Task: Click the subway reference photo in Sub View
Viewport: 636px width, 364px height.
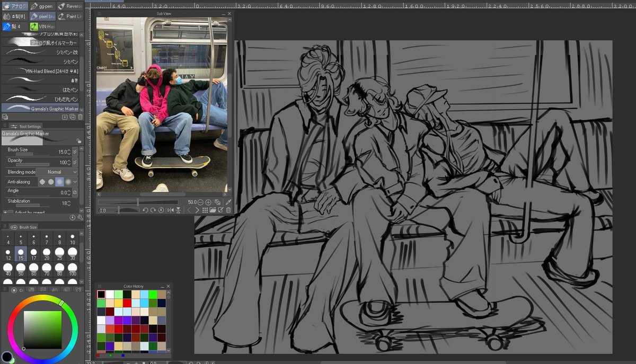Action: tap(162, 104)
